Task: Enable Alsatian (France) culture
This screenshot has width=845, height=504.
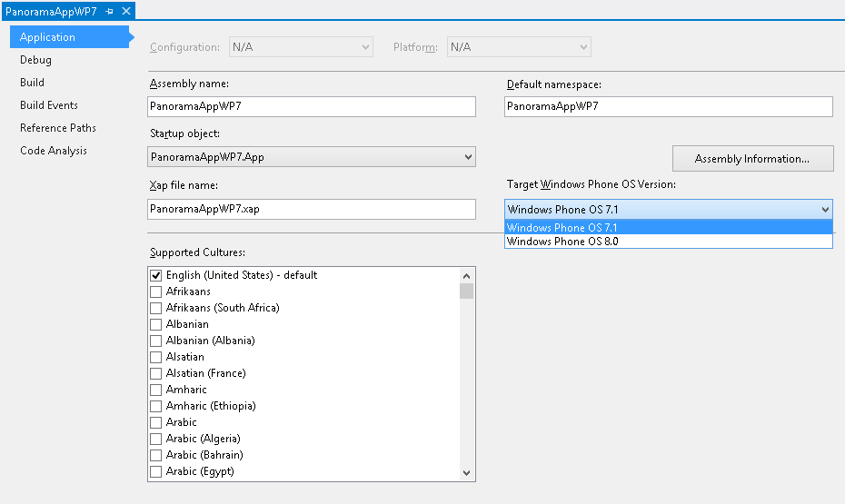Action: click(x=156, y=373)
